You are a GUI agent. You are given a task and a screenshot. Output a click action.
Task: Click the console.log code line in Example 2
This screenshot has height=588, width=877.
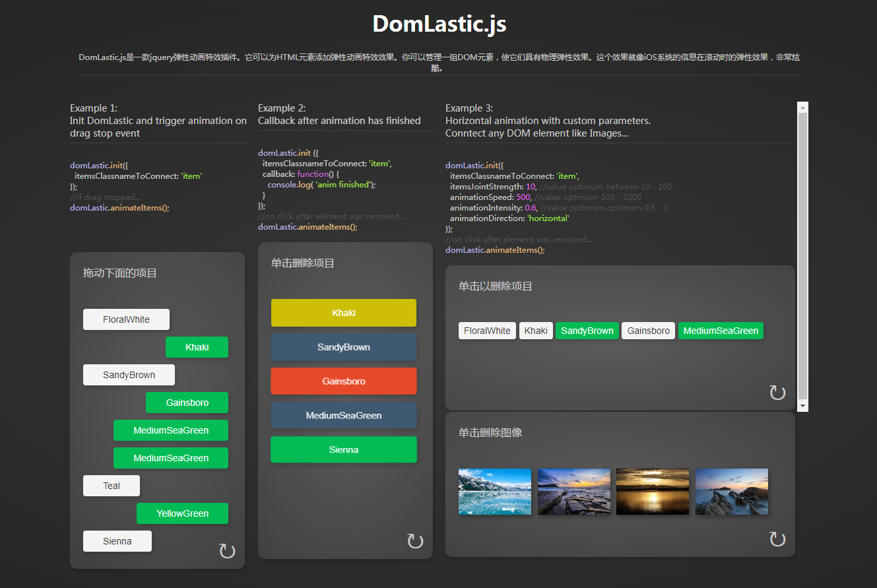(x=321, y=185)
